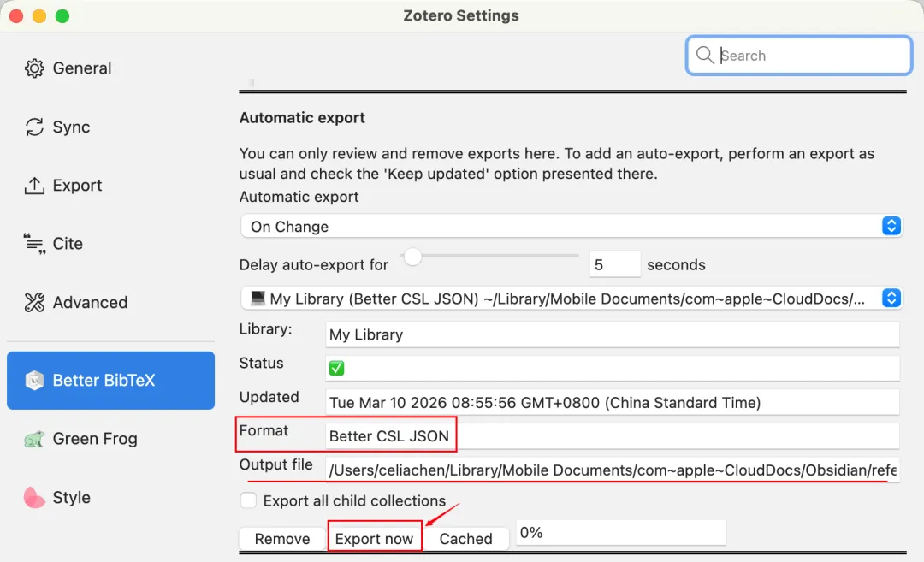Click the delay seconds input field
This screenshot has height=562, width=924.
point(614,265)
